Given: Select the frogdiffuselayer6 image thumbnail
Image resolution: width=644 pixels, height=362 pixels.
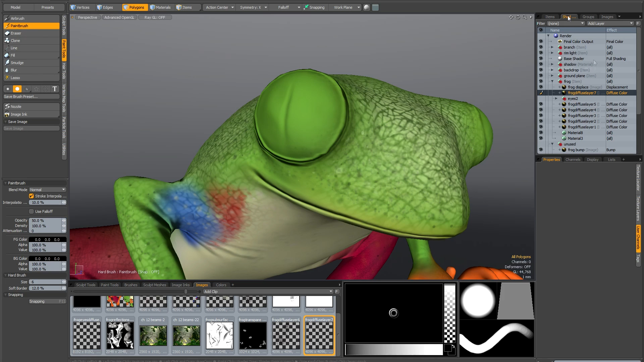Looking at the screenshot, I should click(286, 335).
